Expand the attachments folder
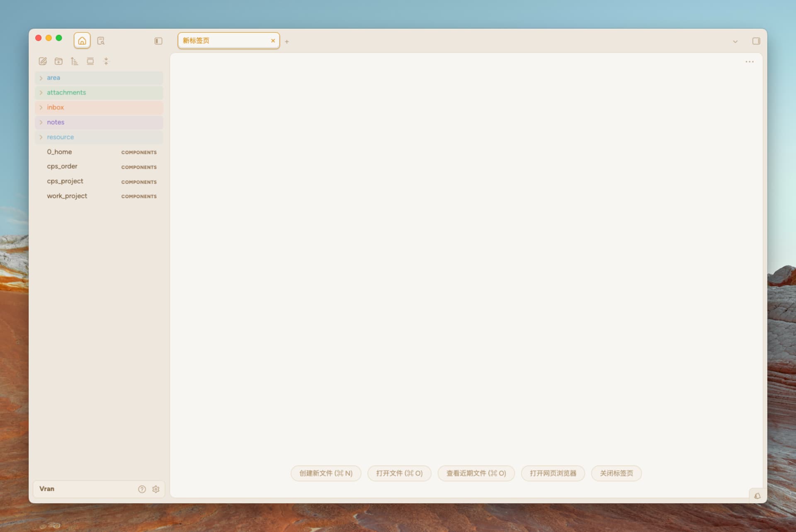This screenshot has width=796, height=532. pos(99,92)
